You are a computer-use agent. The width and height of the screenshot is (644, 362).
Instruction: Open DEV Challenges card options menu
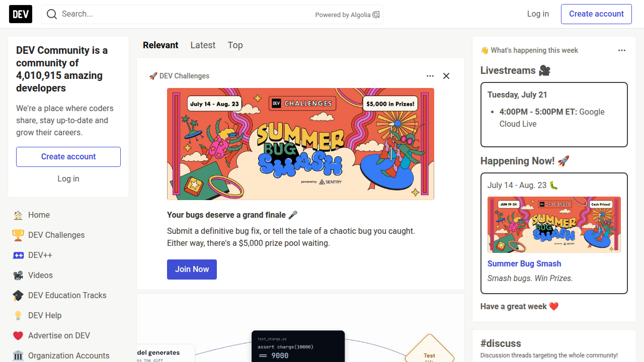point(430,76)
